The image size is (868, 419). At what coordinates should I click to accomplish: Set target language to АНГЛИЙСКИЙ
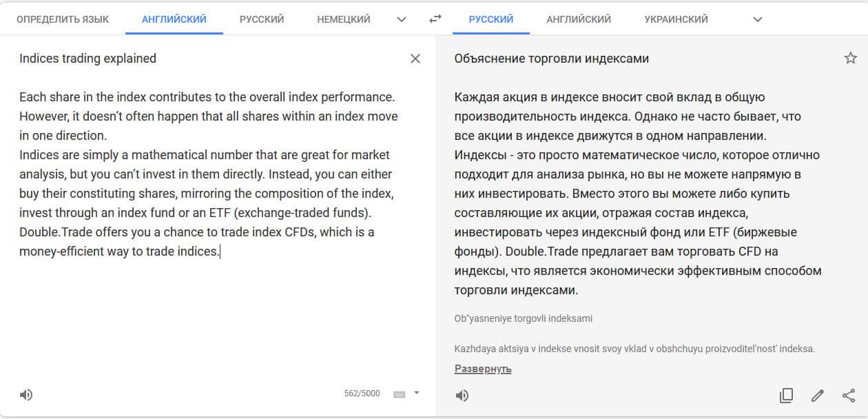(x=579, y=19)
